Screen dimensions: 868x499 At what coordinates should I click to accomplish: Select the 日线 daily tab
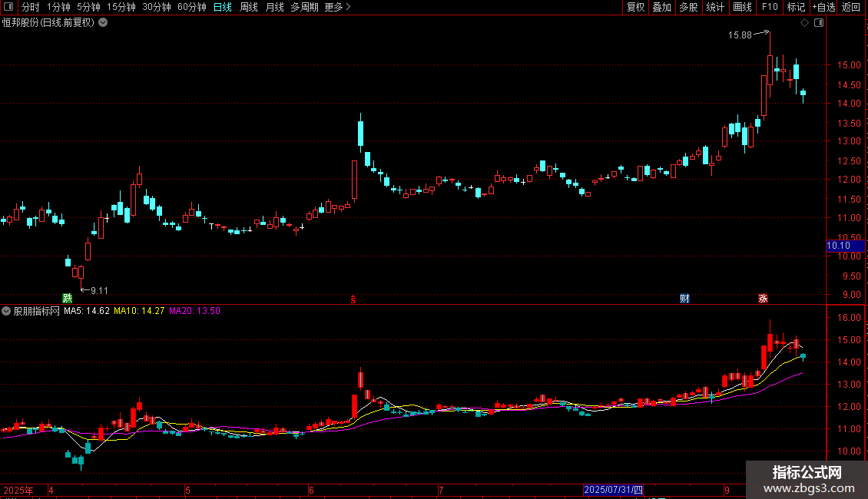[x=223, y=7]
